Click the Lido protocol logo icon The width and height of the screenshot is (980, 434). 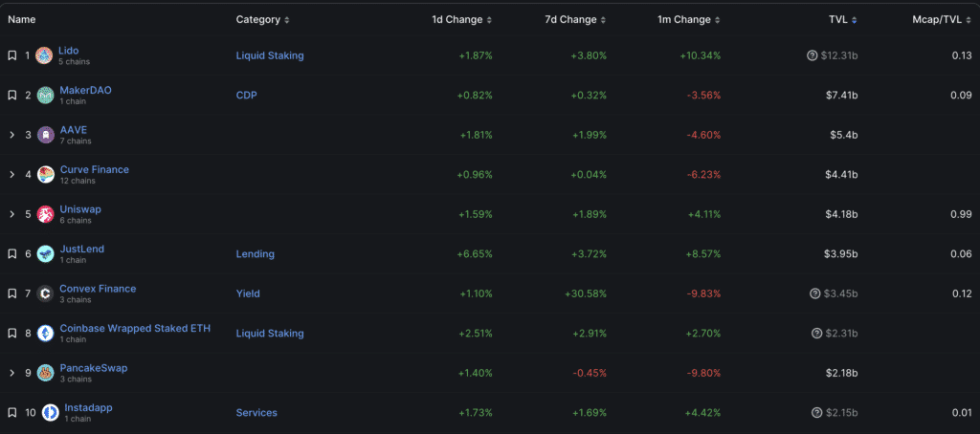point(44,55)
